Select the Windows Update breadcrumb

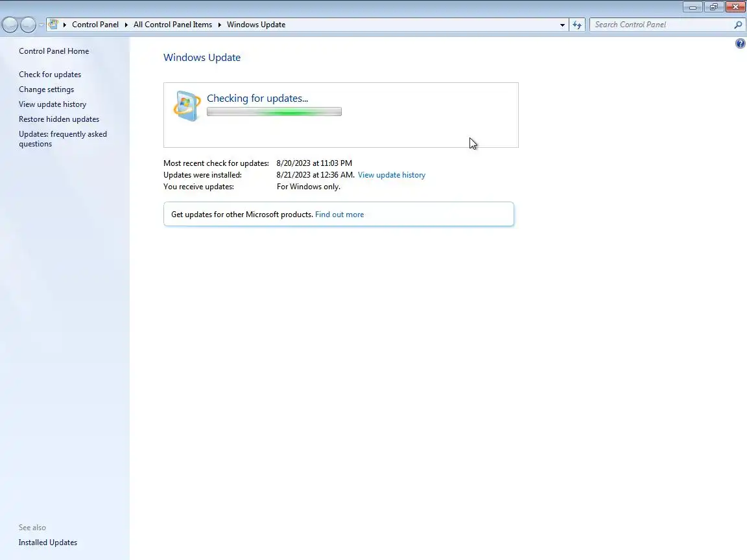[x=256, y=25]
